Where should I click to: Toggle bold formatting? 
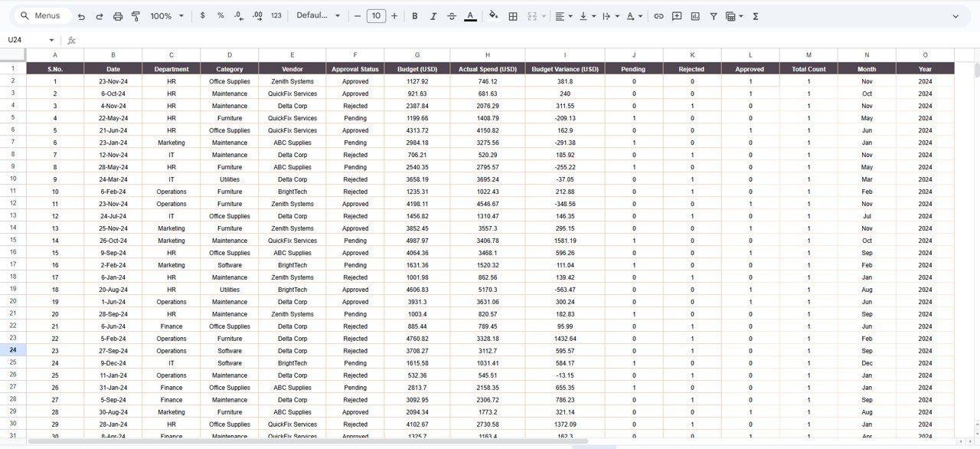click(415, 16)
